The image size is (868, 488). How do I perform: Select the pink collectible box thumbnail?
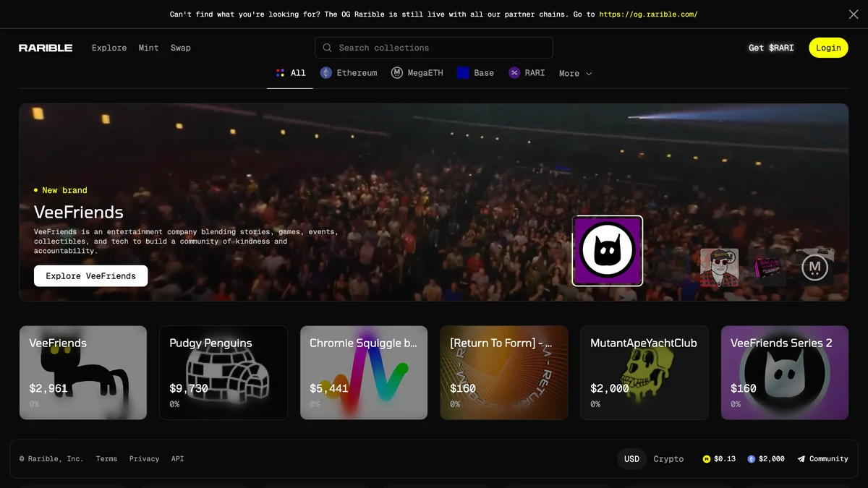pos(767,267)
